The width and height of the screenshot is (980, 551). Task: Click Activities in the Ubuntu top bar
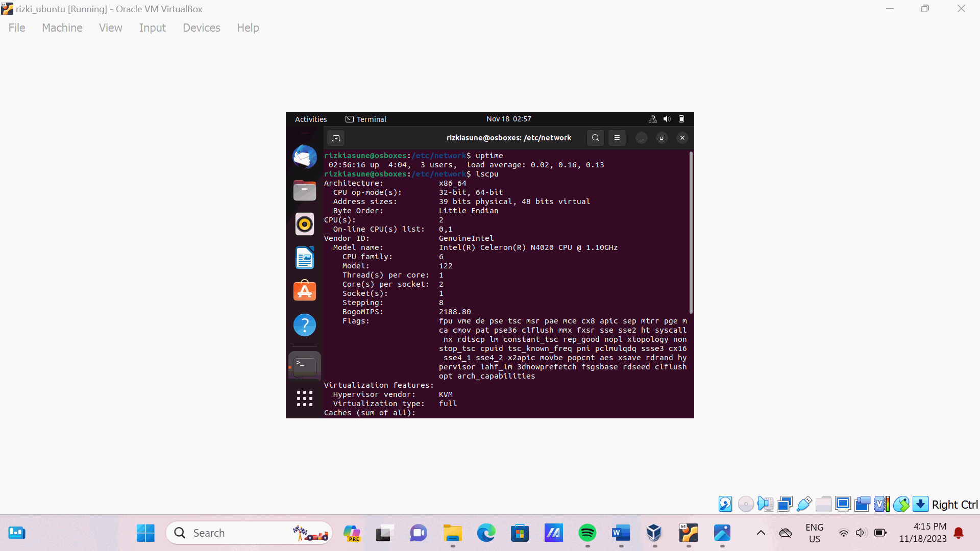click(x=311, y=119)
